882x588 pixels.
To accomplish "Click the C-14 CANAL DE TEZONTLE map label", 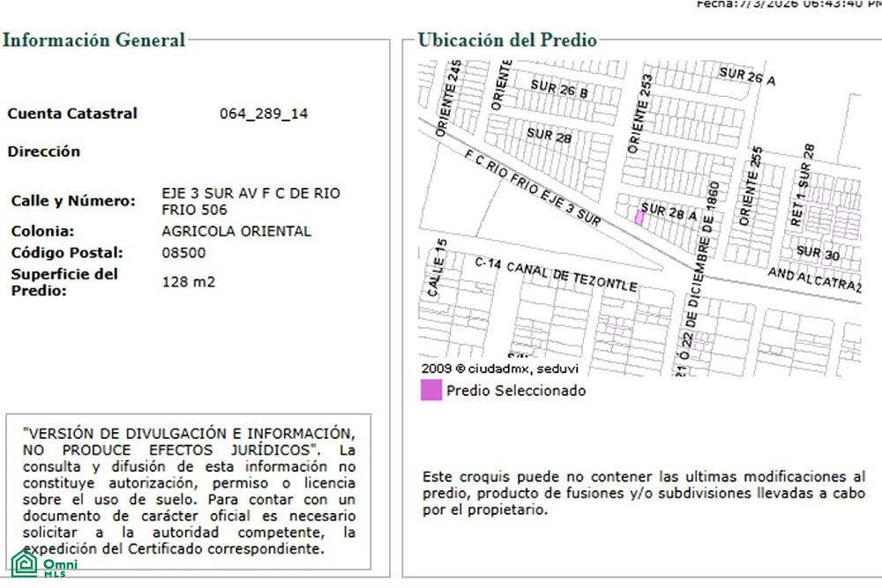I will [x=557, y=274].
